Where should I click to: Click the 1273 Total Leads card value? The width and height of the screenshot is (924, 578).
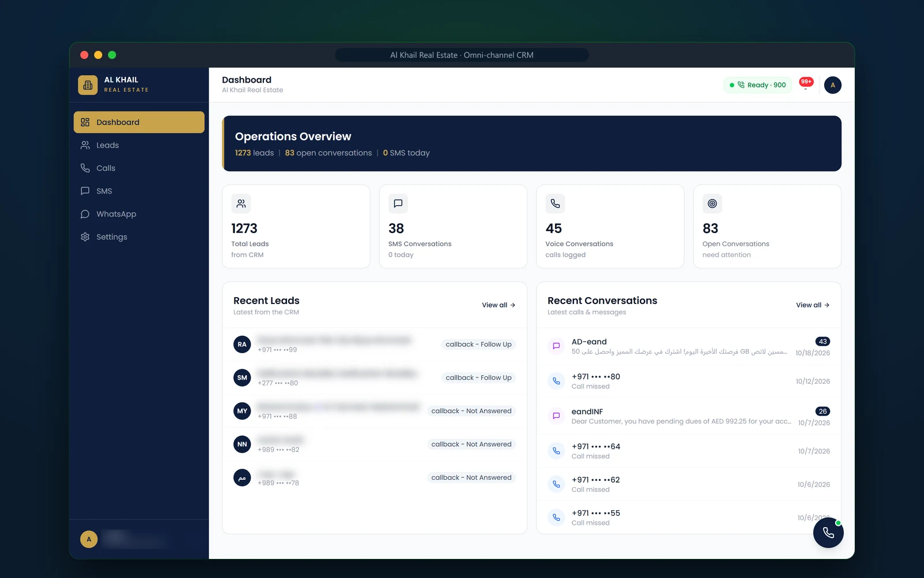coord(244,228)
